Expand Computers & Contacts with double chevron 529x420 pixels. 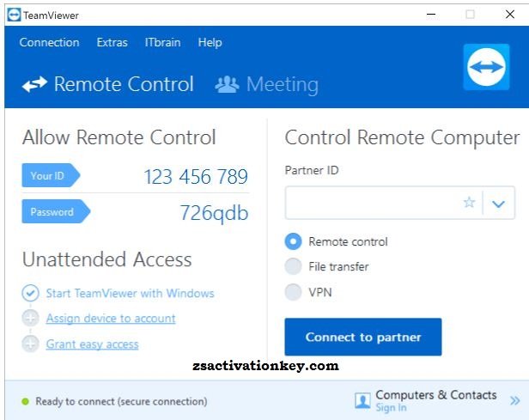(x=515, y=401)
